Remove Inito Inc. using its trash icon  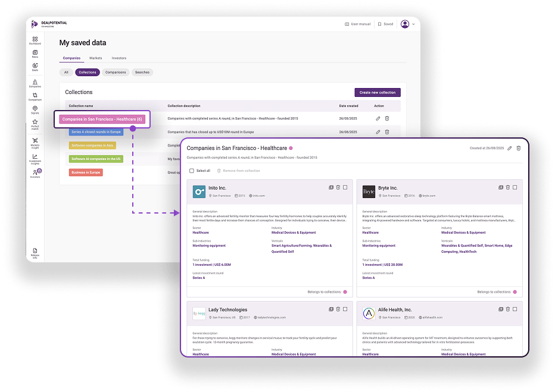(x=338, y=187)
